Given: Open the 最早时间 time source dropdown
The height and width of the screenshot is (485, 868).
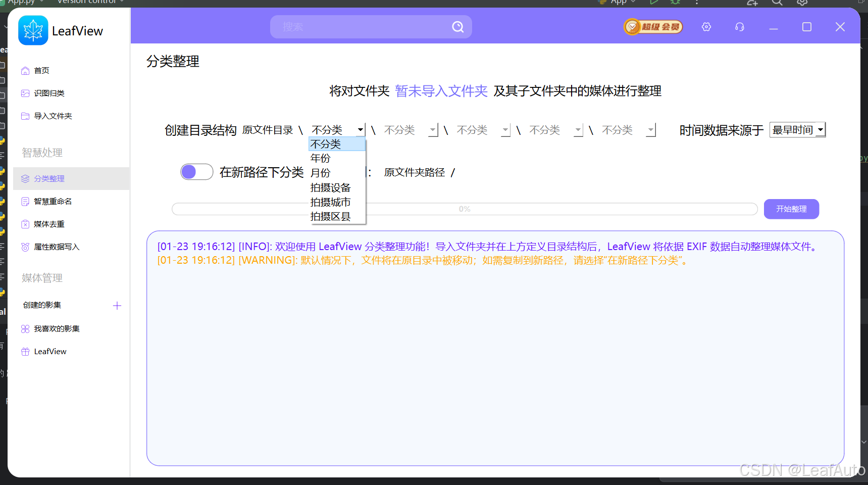Looking at the screenshot, I should coord(797,130).
